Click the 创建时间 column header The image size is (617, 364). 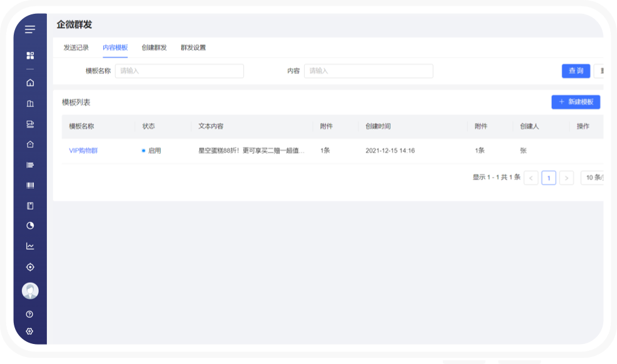pyautogui.click(x=378, y=126)
